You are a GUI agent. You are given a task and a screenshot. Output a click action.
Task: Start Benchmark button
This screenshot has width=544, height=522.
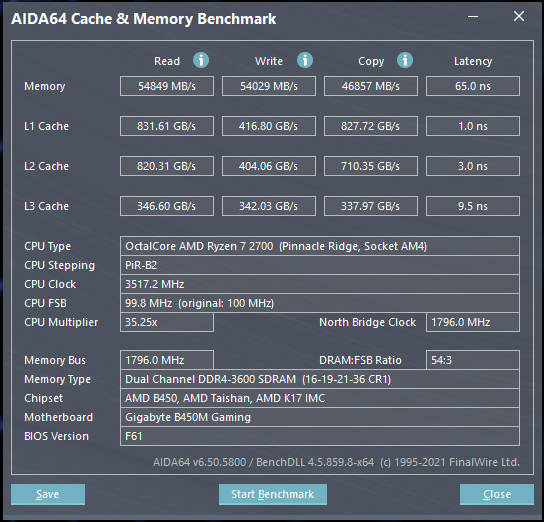pos(273,494)
